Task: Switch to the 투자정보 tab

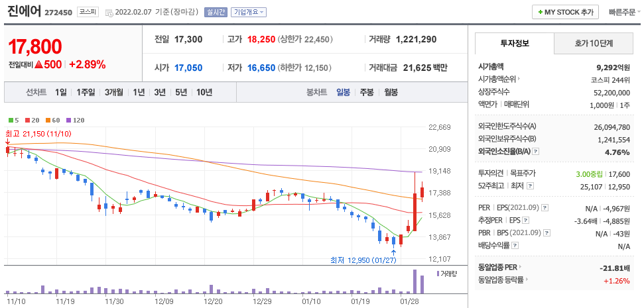Action: coord(515,44)
